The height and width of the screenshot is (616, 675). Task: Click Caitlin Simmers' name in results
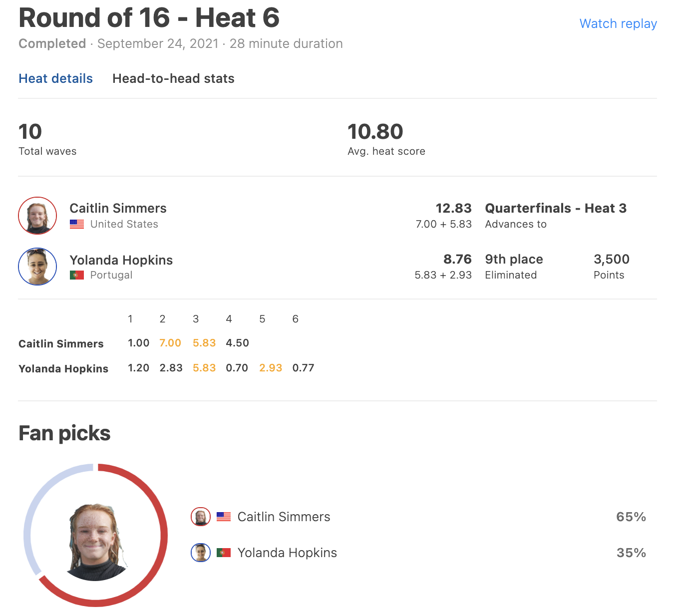[118, 208]
